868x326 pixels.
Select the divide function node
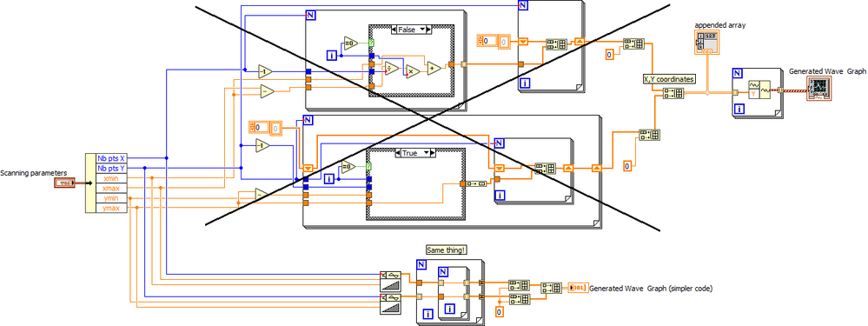(392, 69)
